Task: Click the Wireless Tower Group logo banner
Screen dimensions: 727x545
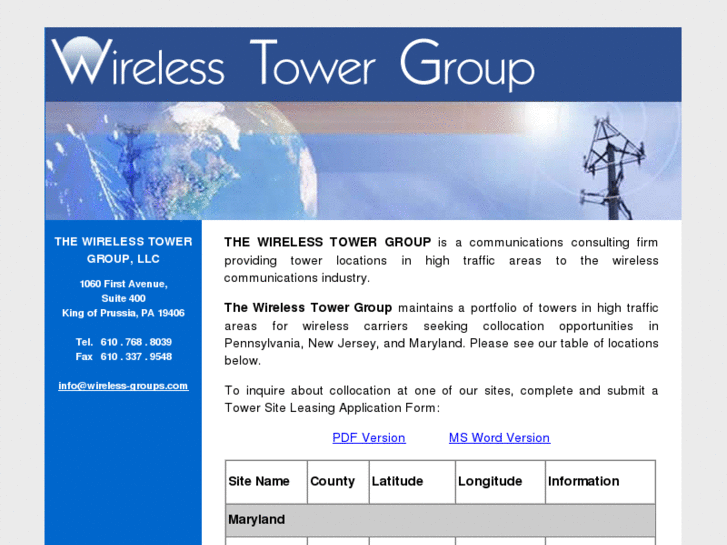Action: 363,64
